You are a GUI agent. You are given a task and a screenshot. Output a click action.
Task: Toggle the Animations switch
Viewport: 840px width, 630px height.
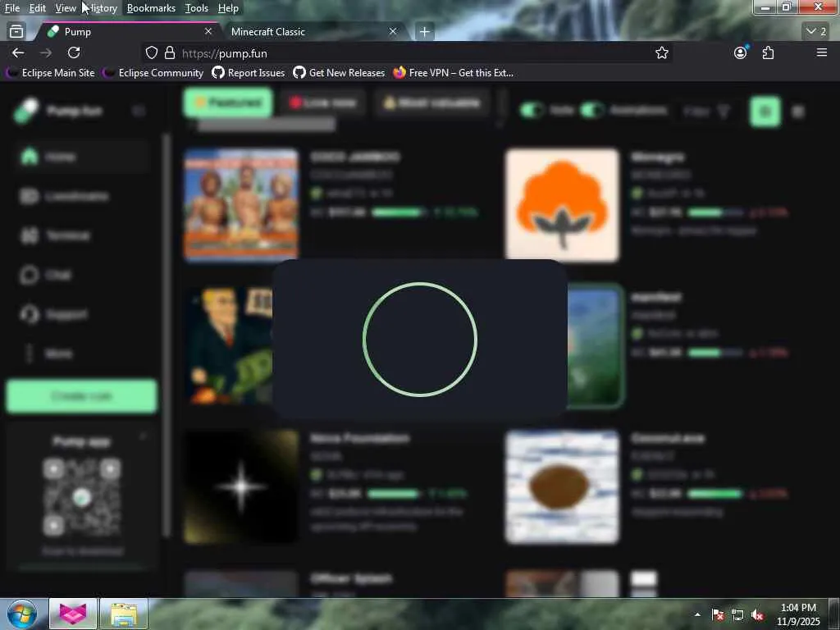[592, 111]
